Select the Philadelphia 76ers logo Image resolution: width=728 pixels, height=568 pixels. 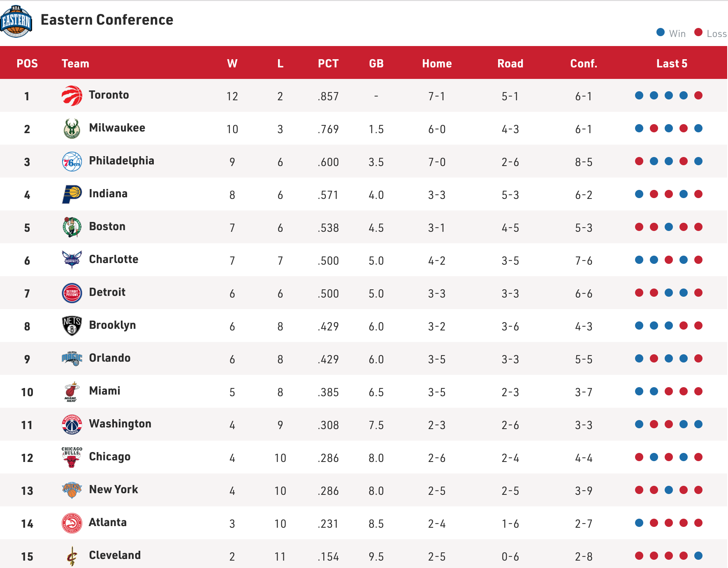point(72,162)
